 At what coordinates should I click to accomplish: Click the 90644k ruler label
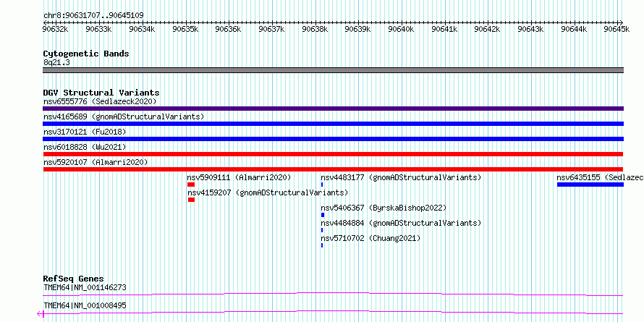[574, 29]
